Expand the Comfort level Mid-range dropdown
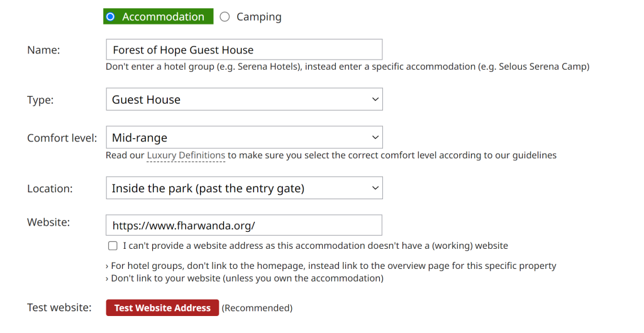The height and width of the screenshot is (333, 644). (244, 138)
